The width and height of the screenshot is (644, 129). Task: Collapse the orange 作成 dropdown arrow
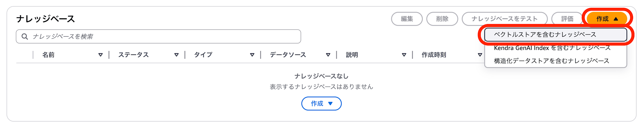[x=616, y=19]
